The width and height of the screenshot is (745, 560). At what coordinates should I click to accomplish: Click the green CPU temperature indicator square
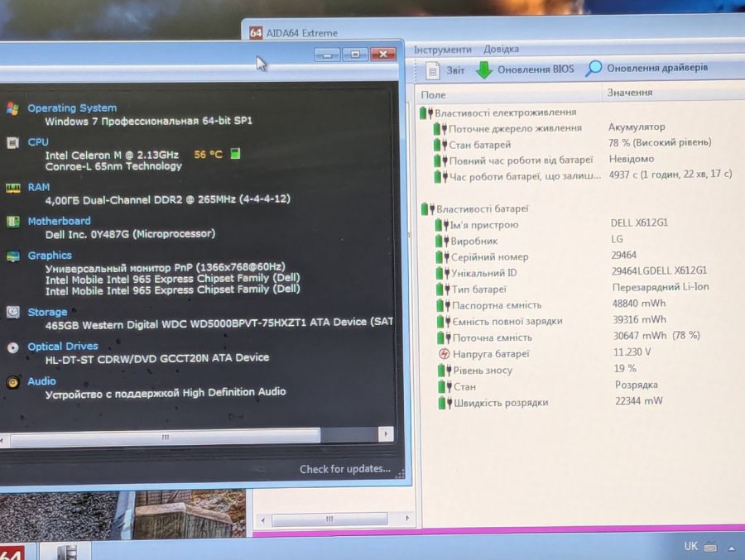[x=235, y=153]
